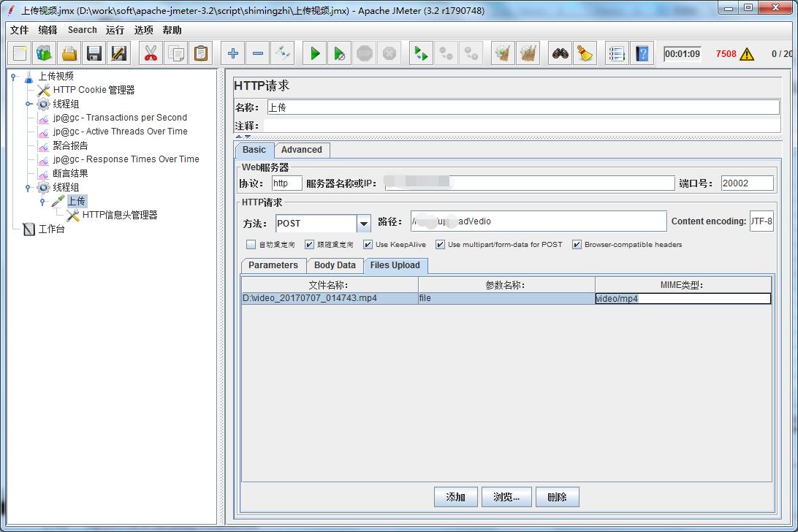Viewport: 798px width, 532px height.
Task: Select the Files Upload tab
Action: pyautogui.click(x=395, y=265)
